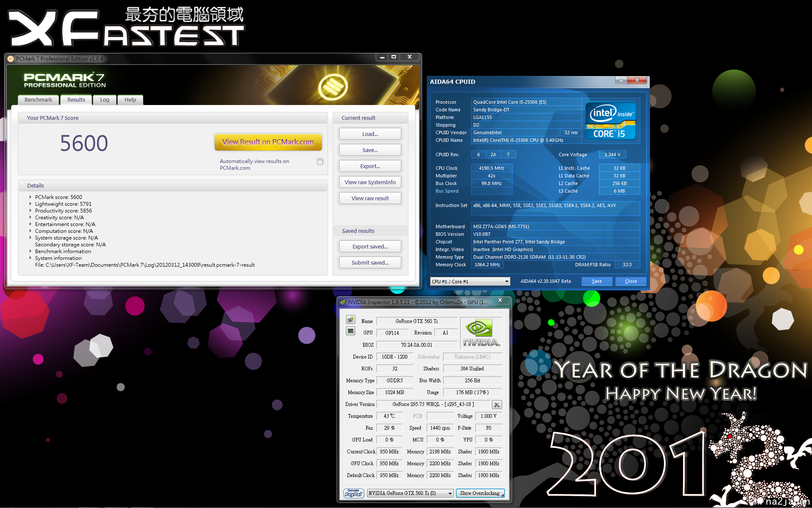Click the Shaders value 384 Unified
The image size is (812, 508).
[x=472, y=369]
